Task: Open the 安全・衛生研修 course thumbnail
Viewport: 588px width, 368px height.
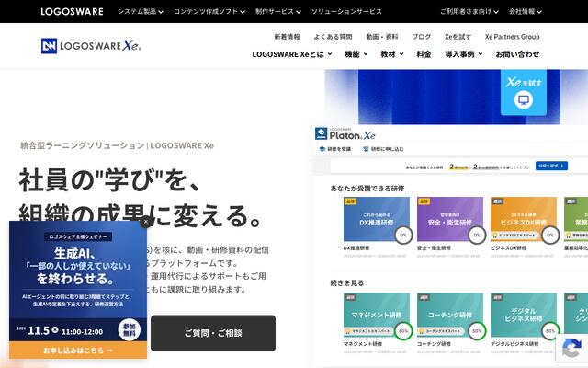Action: (450, 219)
